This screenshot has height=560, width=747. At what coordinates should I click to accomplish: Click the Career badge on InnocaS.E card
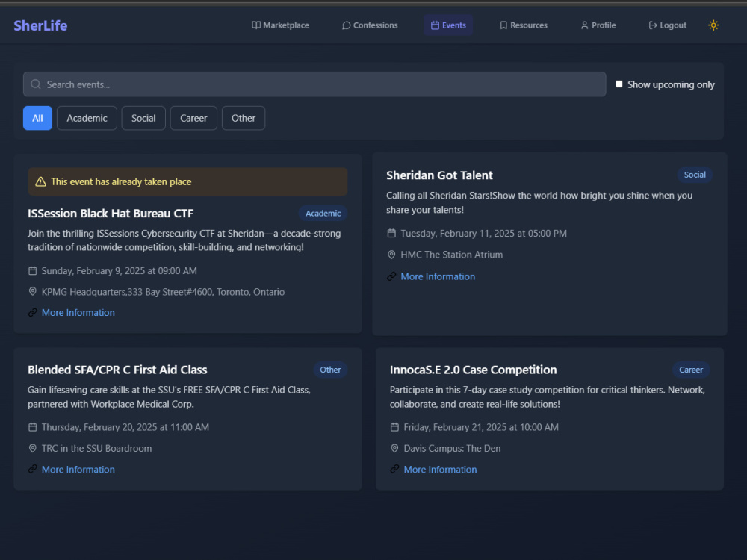691,370
